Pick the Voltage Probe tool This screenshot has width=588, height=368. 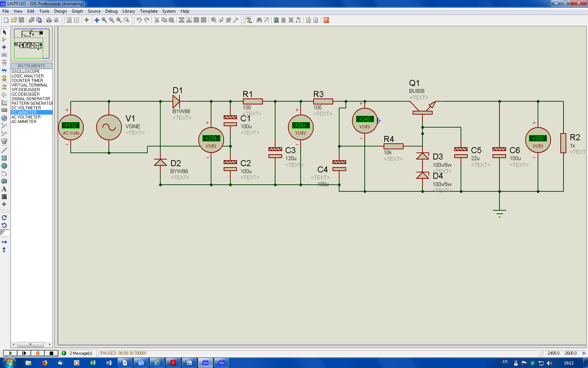pyautogui.click(x=4, y=125)
